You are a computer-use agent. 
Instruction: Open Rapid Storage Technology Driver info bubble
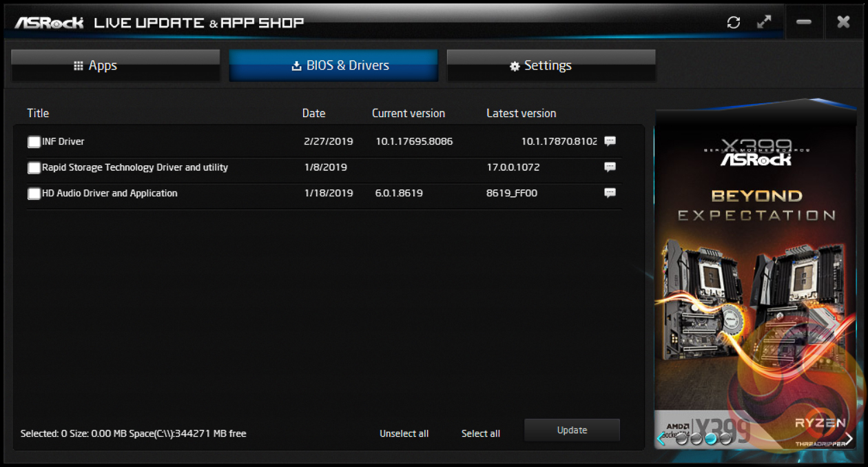(x=610, y=167)
